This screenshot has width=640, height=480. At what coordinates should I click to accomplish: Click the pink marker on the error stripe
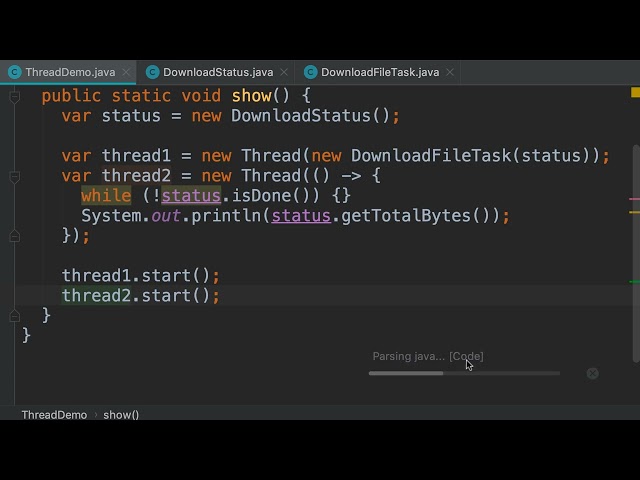pyautogui.click(x=634, y=199)
